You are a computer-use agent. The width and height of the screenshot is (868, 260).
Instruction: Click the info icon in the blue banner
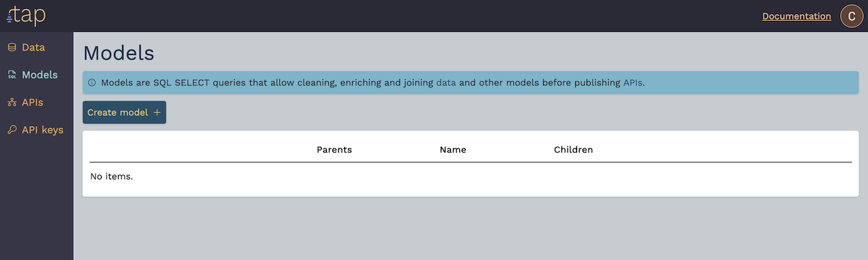point(92,83)
